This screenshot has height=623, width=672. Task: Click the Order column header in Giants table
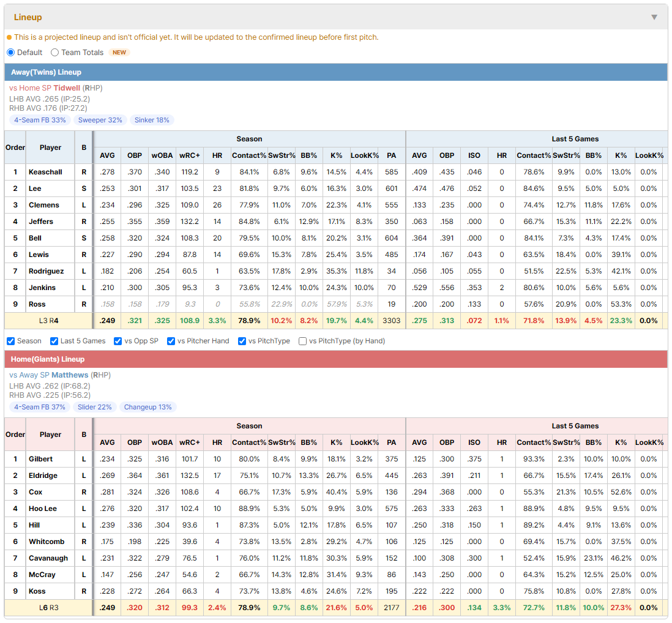15,435
